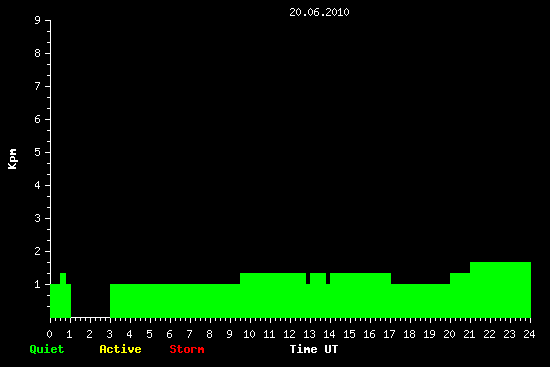Select hour 0 on the time axis

(49, 334)
